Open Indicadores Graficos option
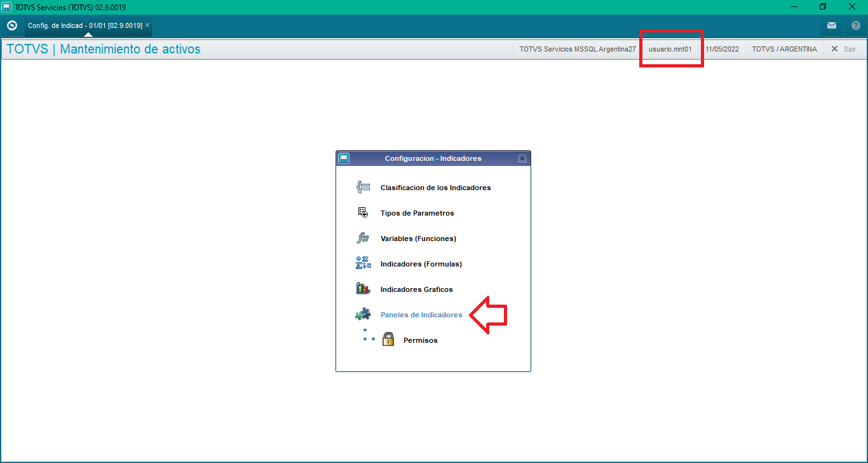This screenshot has width=868, height=463. tap(416, 289)
